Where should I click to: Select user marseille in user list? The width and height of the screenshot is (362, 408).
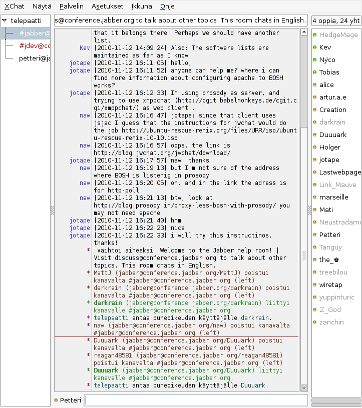click(334, 197)
